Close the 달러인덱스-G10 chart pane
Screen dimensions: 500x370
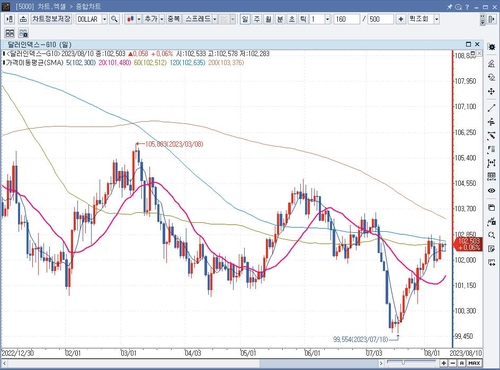477,44
